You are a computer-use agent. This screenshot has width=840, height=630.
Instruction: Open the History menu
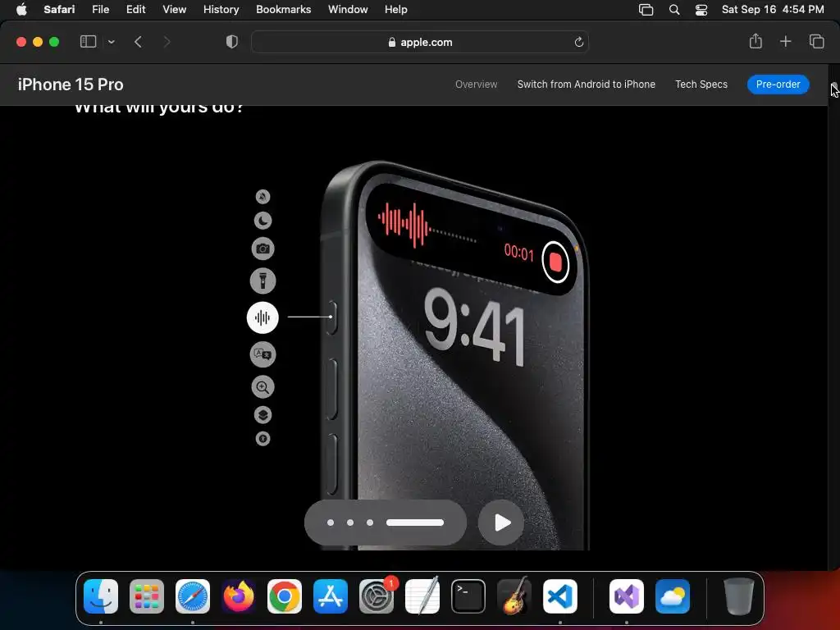click(221, 9)
